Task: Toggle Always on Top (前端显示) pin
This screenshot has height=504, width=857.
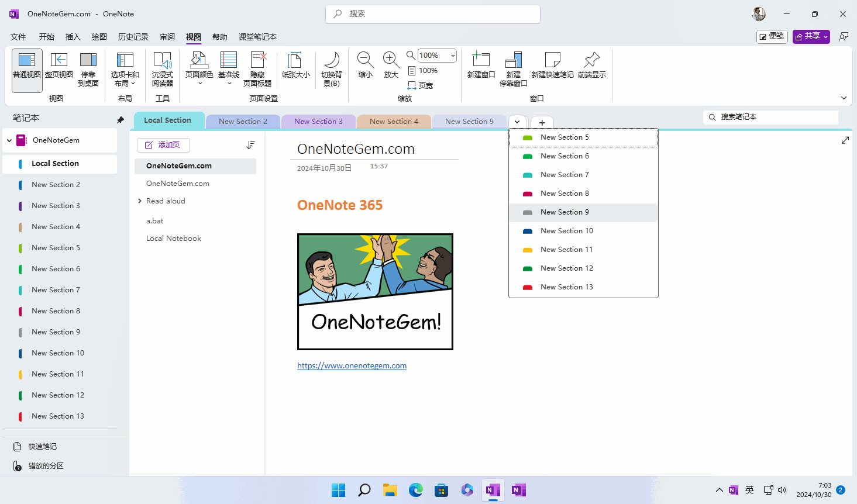Action: [592, 65]
